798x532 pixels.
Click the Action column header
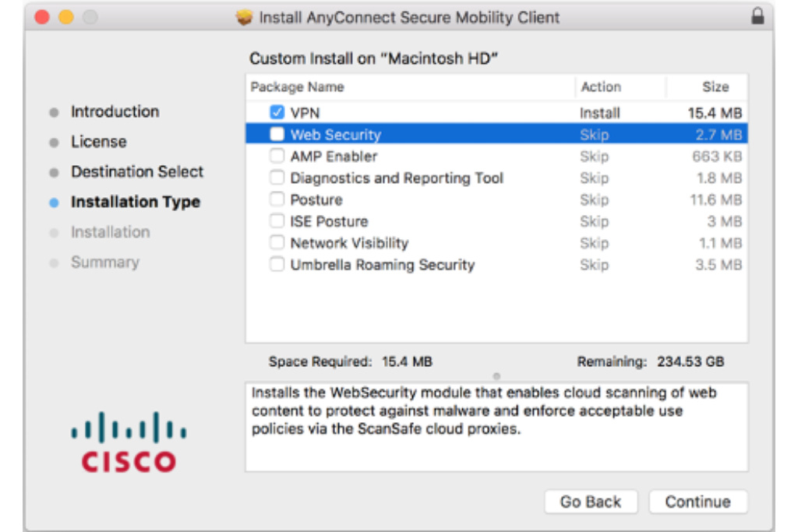click(601, 87)
